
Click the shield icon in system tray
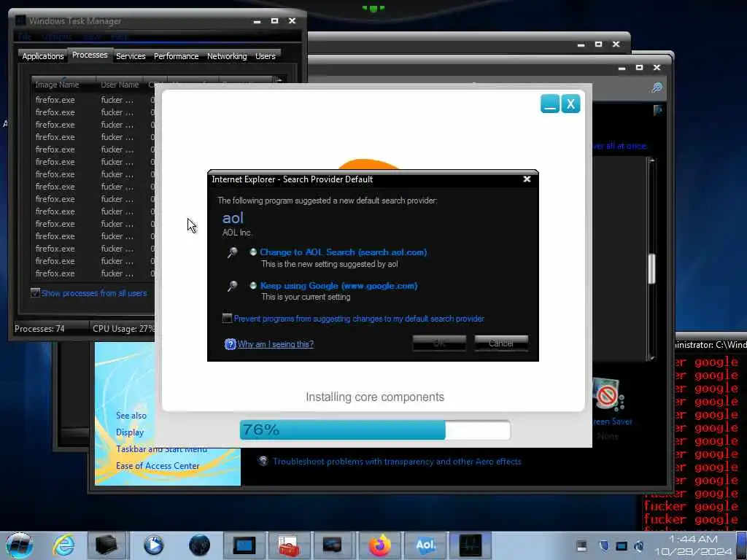point(603,545)
